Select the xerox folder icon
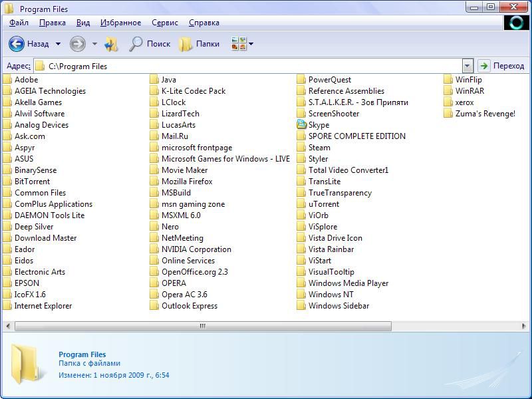 [448, 102]
